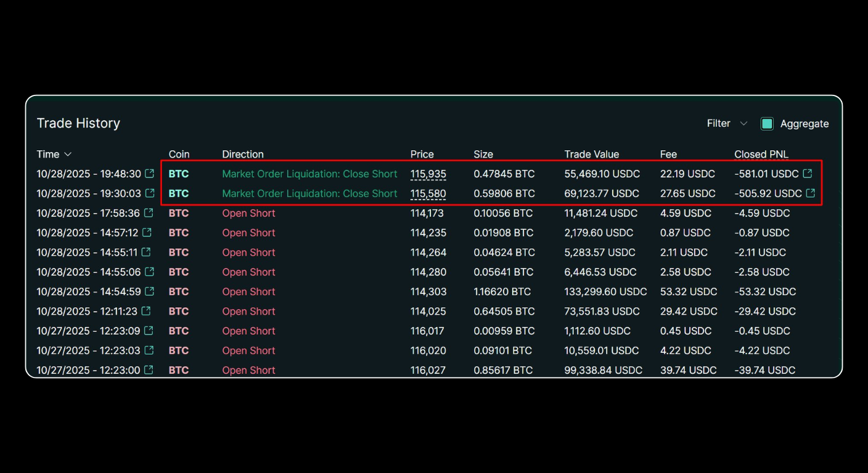Toggle the Aggregate checkbox
868x473 pixels.
tap(767, 123)
